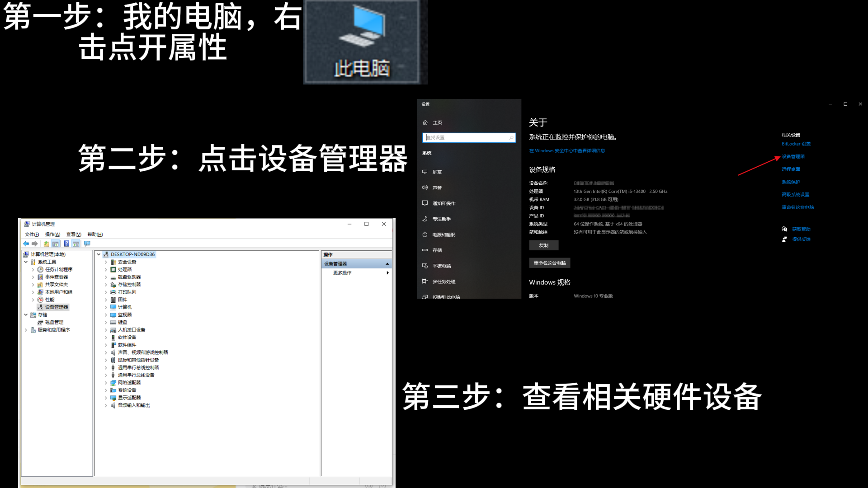Screen dimensions: 868x488
Task: Open the 更多操作 submenu arrow
Action: (x=387, y=273)
